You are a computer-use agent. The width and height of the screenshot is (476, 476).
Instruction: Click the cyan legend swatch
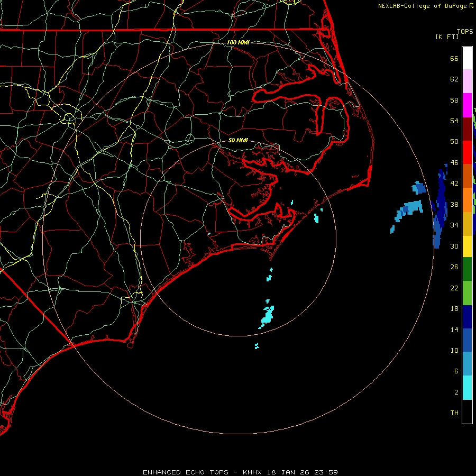click(467, 388)
